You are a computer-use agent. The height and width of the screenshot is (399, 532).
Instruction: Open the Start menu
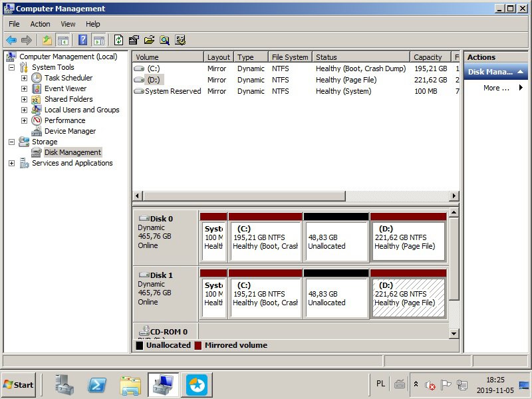coord(19,385)
